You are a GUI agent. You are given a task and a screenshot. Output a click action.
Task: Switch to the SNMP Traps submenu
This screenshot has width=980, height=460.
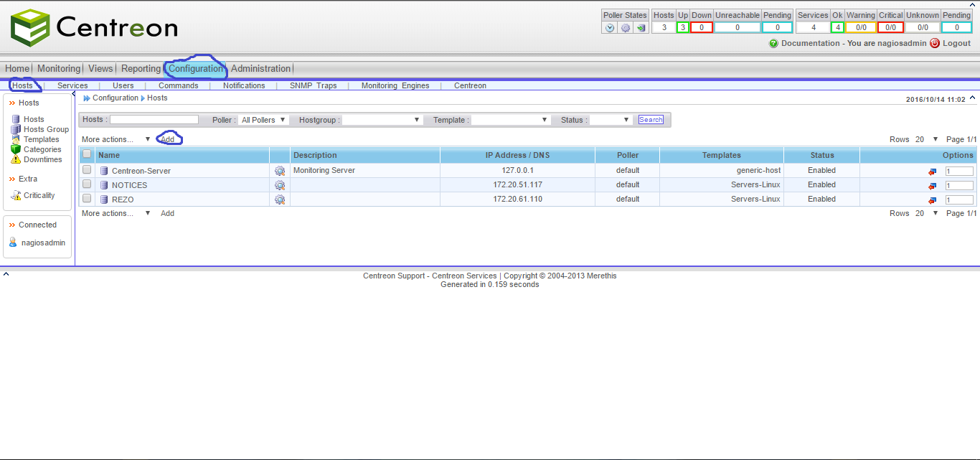313,85
